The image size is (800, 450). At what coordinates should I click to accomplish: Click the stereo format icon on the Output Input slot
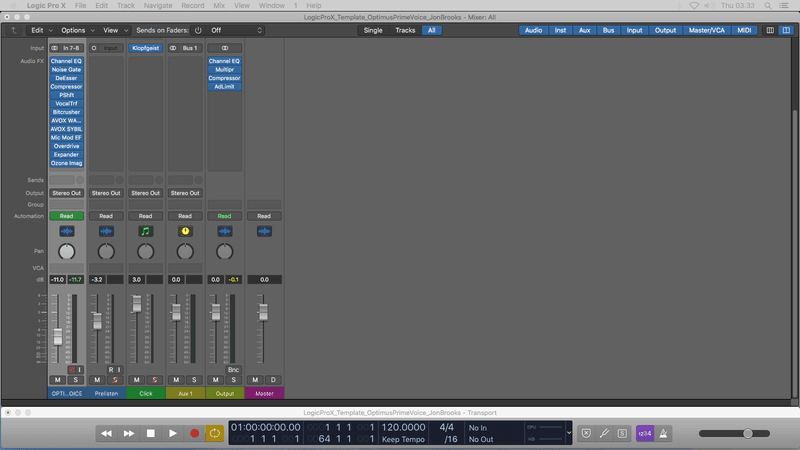[x=224, y=48]
